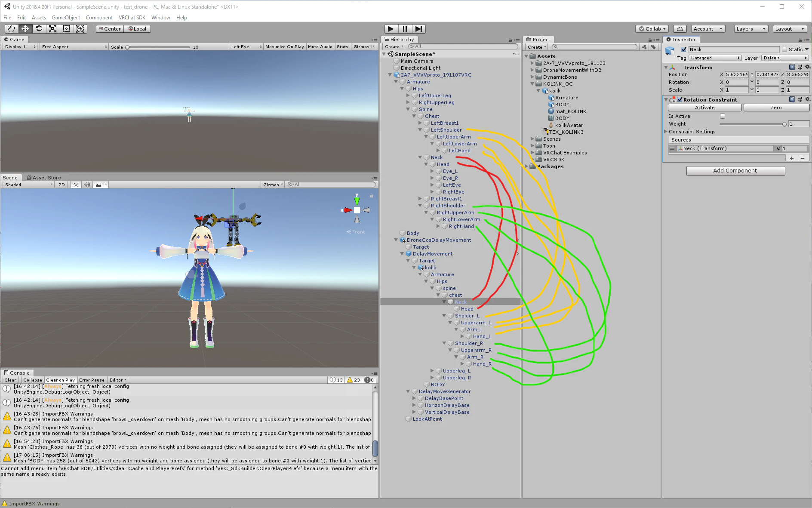Search project by asset label

(x=654, y=47)
